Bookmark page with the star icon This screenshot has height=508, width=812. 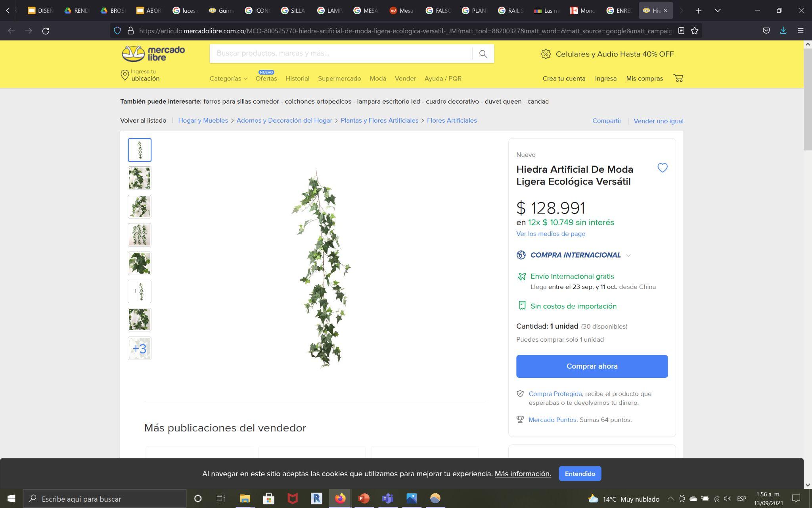(x=694, y=31)
